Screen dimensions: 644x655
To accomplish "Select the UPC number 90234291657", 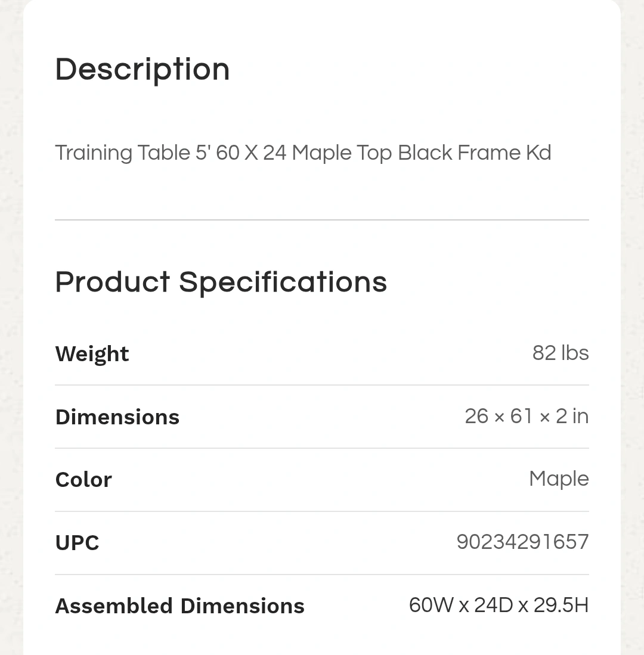I will pyautogui.click(x=522, y=542).
